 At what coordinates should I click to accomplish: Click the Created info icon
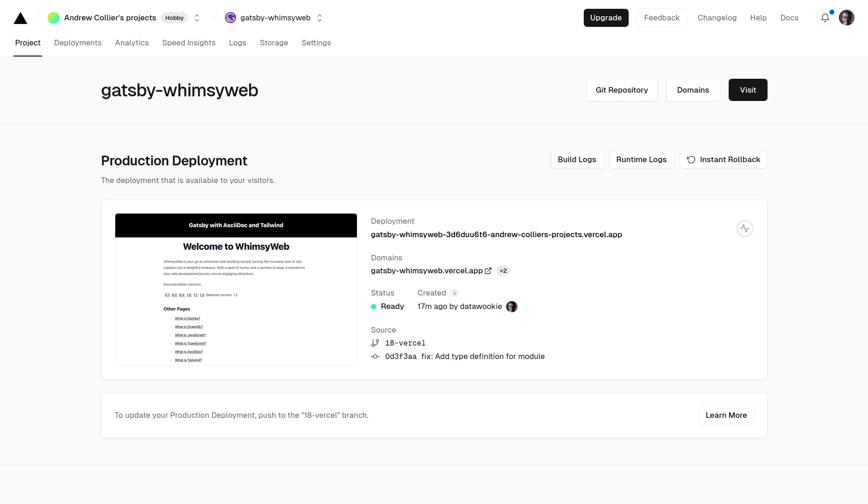click(x=455, y=293)
